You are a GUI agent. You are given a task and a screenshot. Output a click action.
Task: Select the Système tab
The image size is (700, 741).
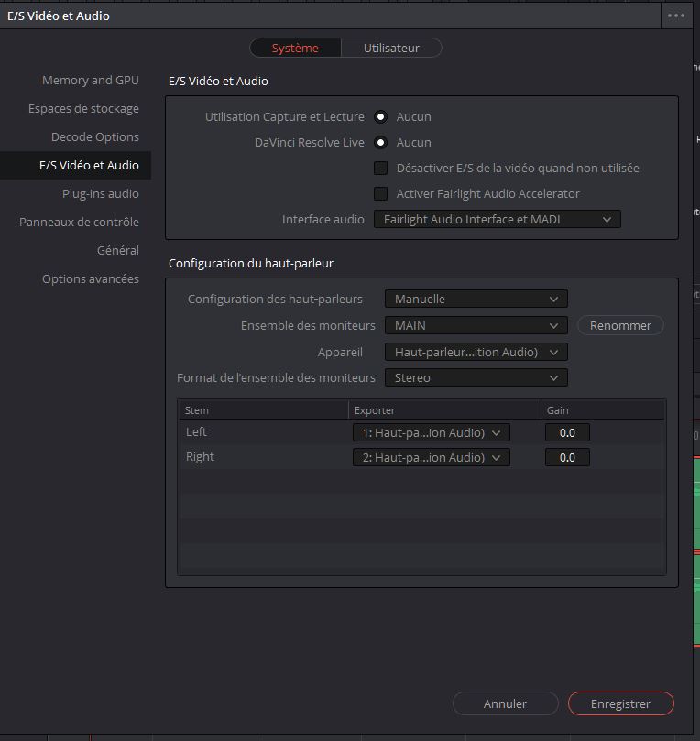[295, 48]
